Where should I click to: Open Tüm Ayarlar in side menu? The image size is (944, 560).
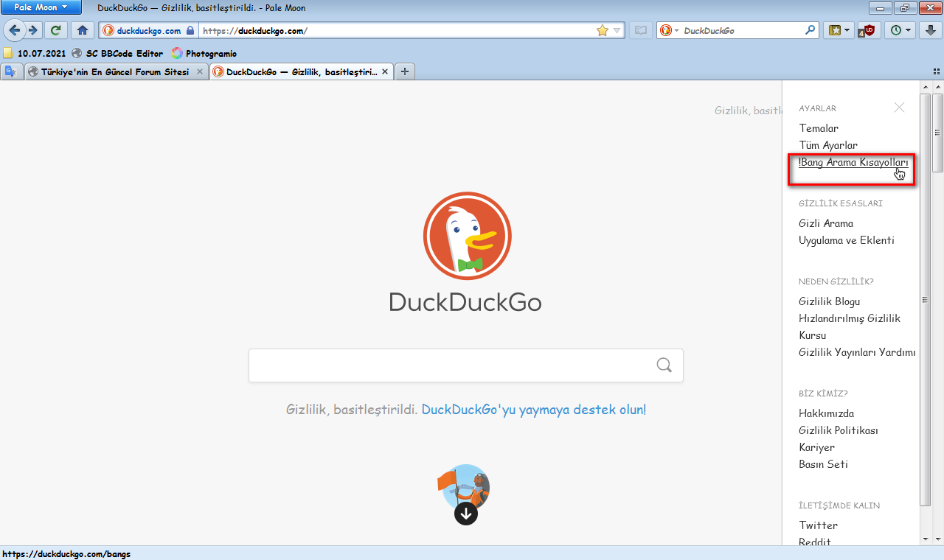tap(828, 145)
